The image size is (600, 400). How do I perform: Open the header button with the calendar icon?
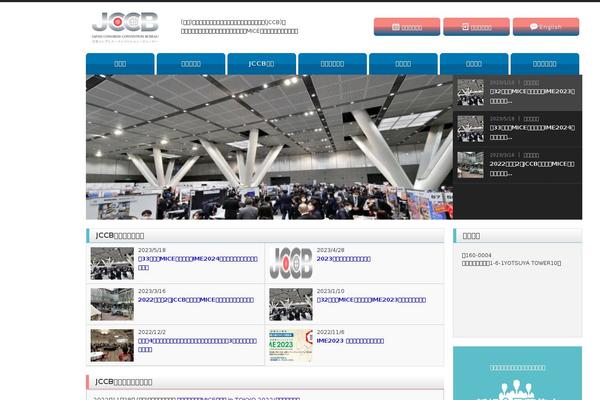click(407, 27)
